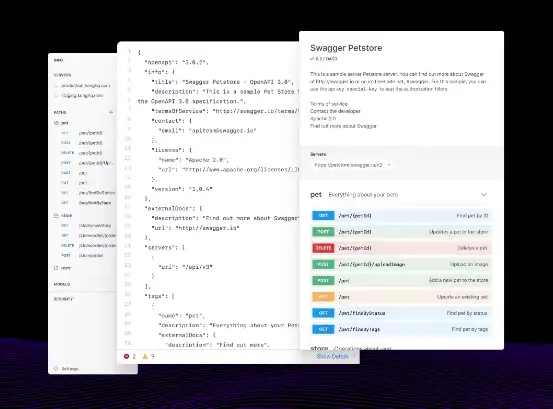Open the INFO section in the sidebar
This screenshot has width=553, height=409.
click(58, 60)
